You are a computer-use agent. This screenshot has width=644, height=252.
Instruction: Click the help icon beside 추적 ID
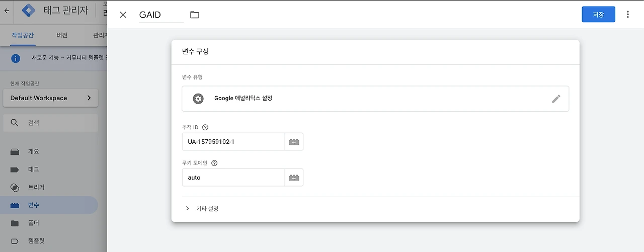coord(205,127)
